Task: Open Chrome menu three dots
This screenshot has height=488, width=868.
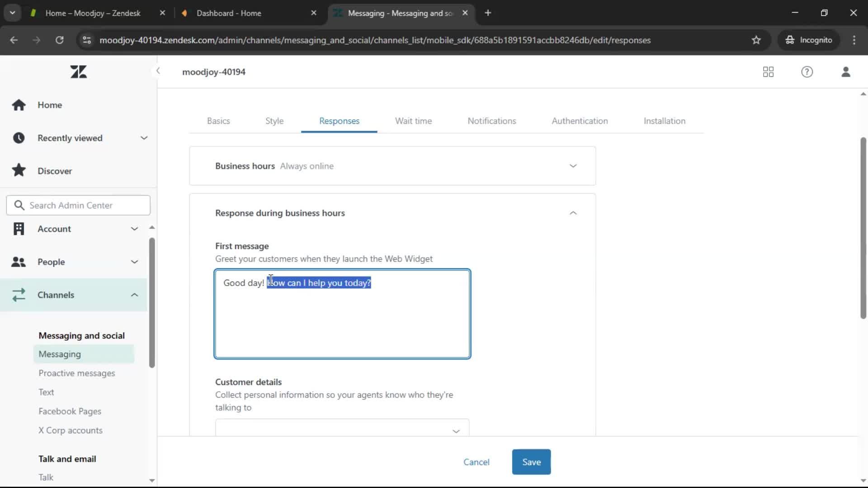Action: tap(854, 40)
